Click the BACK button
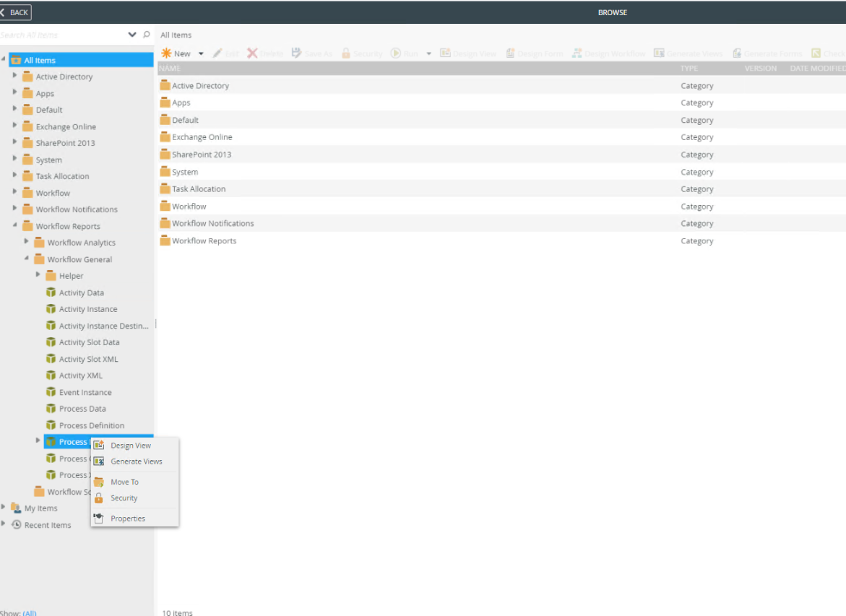This screenshot has height=616, width=846. click(15, 12)
